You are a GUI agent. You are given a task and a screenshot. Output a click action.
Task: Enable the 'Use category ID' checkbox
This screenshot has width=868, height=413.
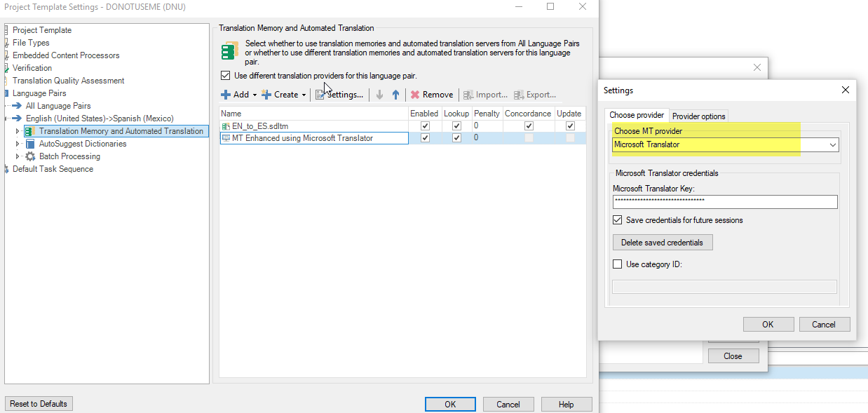(617, 264)
